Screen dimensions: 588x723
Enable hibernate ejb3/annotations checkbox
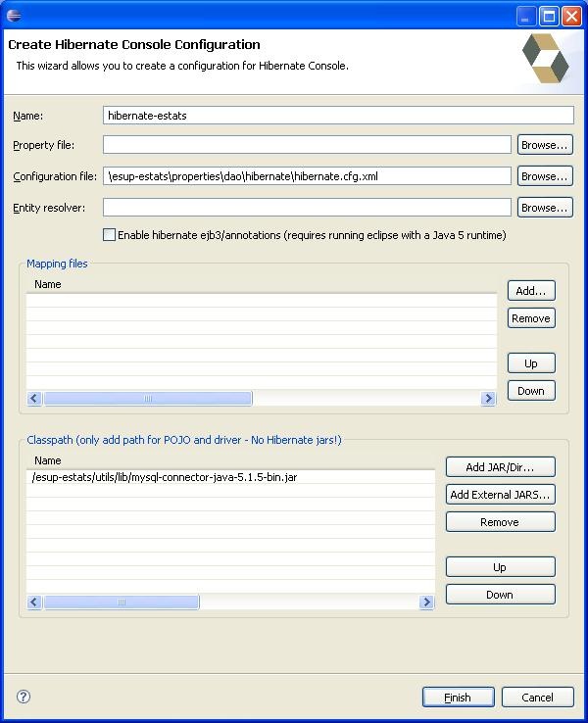pyautogui.click(x=109, y=235)
